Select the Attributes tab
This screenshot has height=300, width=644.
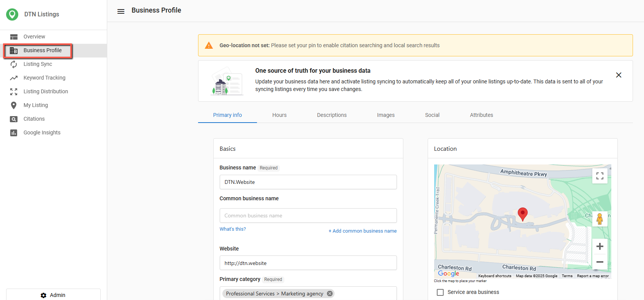tap(481, 115)
